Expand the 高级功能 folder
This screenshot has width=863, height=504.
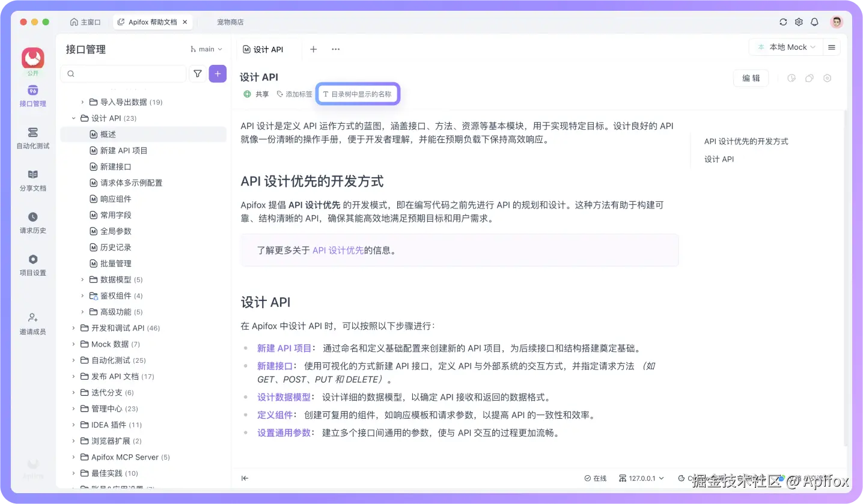coord(82,312)
